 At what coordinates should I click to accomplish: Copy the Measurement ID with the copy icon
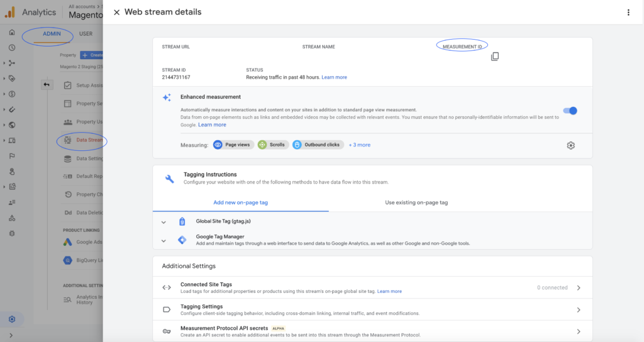495,57
